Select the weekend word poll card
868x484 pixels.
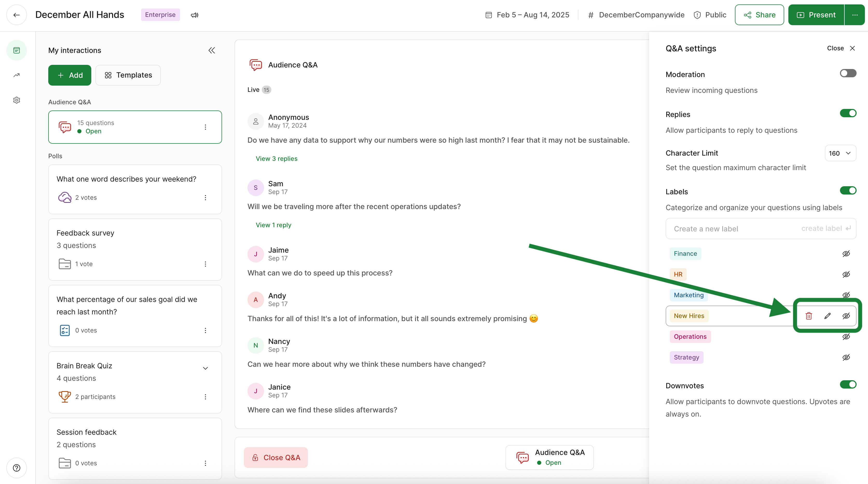pos(135,189)
